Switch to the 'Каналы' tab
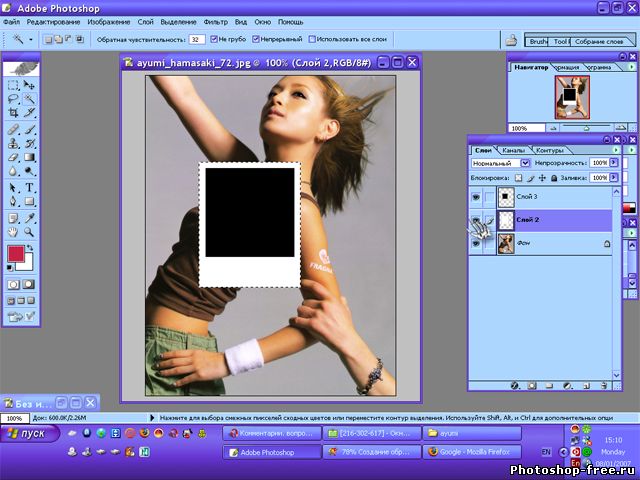640x480 pixels. coord(512,150)
